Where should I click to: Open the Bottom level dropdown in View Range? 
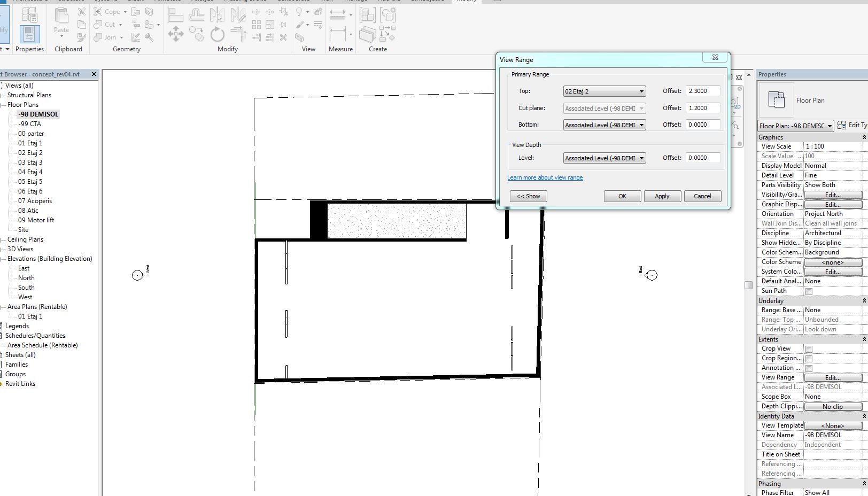point(604,125)
